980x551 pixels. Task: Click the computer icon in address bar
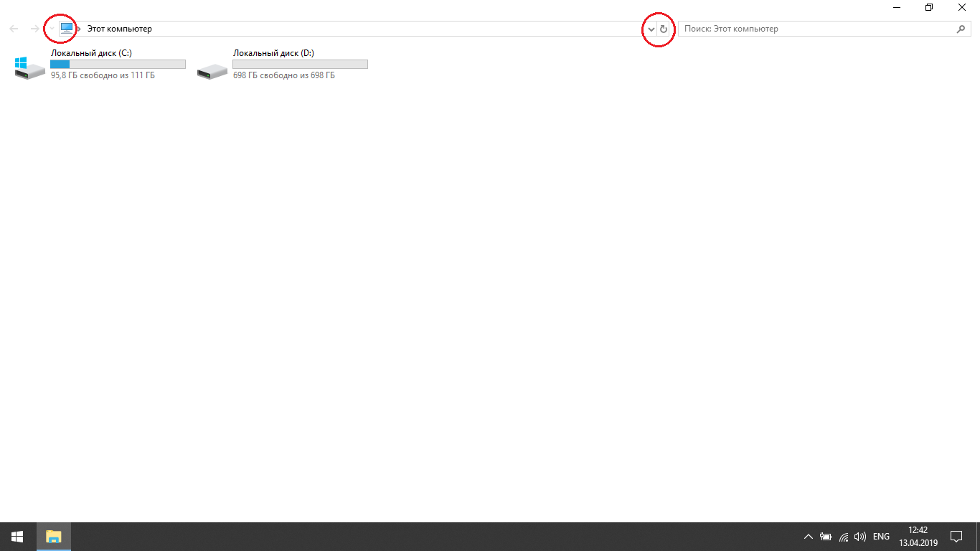[67, 29]
